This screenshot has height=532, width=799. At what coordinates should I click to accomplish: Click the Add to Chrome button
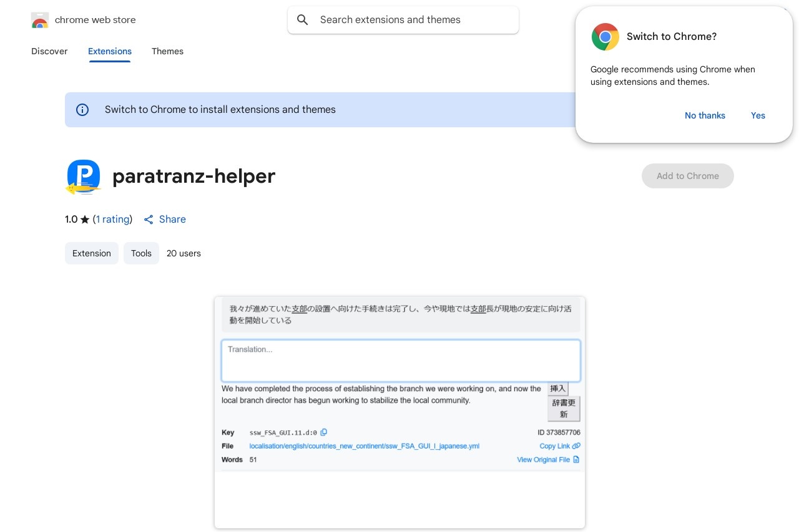[x=688, y=176]
